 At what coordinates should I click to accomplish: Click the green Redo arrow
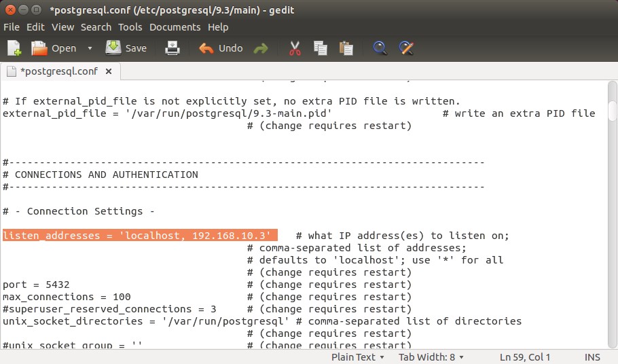[261, 48]
